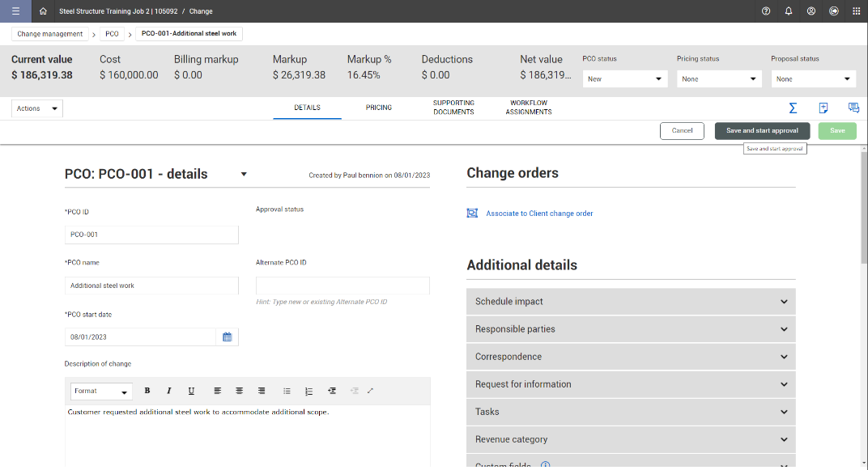Toggle bold formatting in description editor
This screenshot has height=470, width=868.
(147, 391)
